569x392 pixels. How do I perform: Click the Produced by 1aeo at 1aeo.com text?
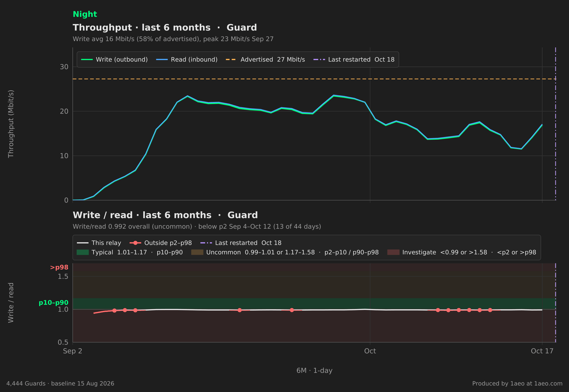click(x=517, y=384)
